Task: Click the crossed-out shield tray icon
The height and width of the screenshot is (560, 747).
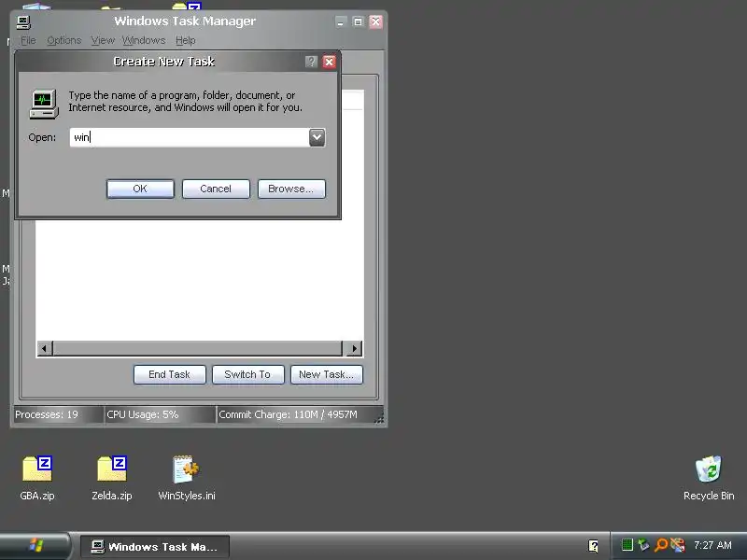Action: [x=678, y=544]
